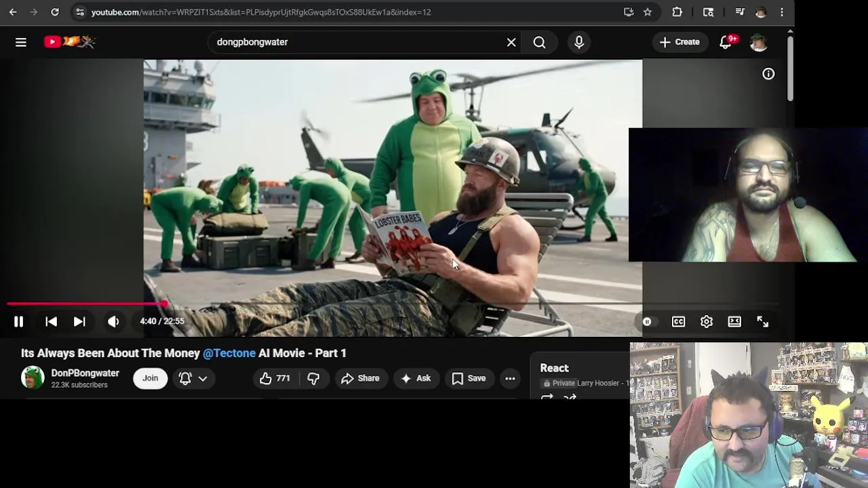Toggle closed captions with the CC button
The height and width of the screenshot is (488, 868).
tap(678, 322)
